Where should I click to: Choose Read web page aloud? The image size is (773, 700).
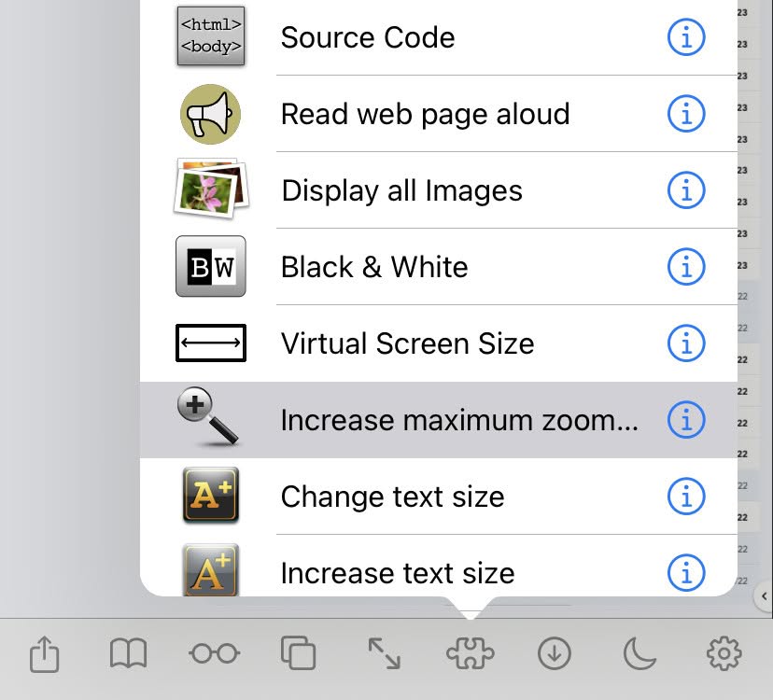pos(439,114)
